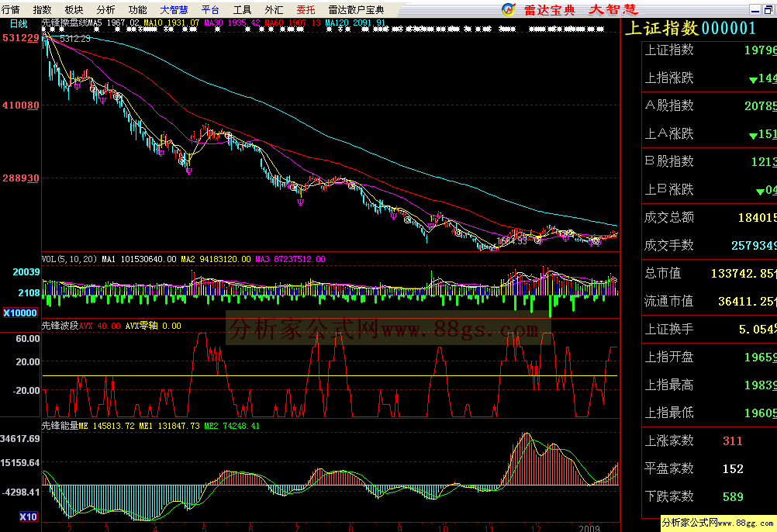Open the 大智慧 menu
Viewport: 777px width, 532px height.
pyautogui.click(x=174, y=9)
